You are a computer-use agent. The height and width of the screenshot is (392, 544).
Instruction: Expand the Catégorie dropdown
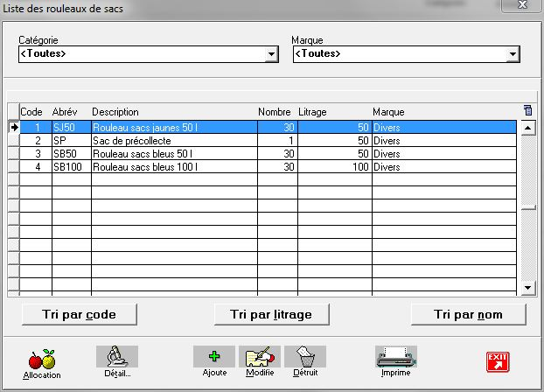[271, 54]
